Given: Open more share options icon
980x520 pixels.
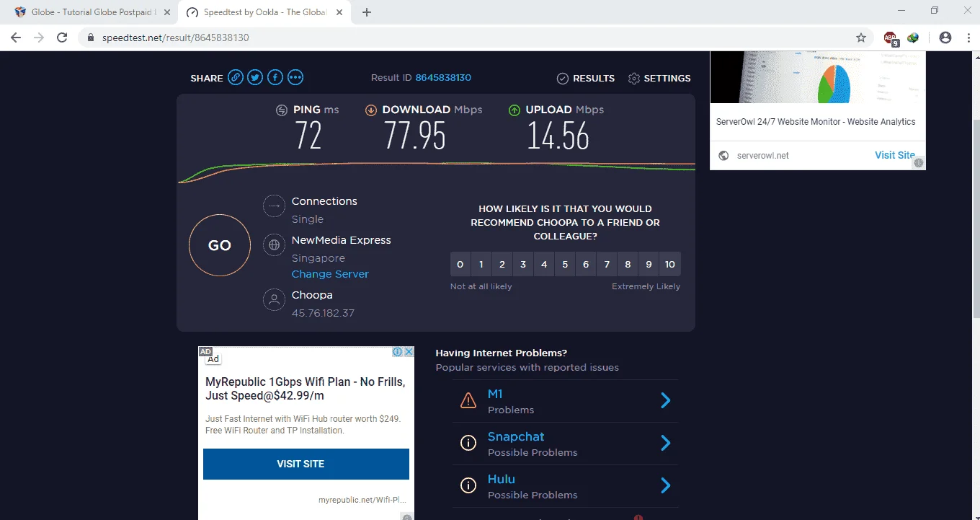Looking at the screenshot, I should pyautogui.click(x=295, y=78).
